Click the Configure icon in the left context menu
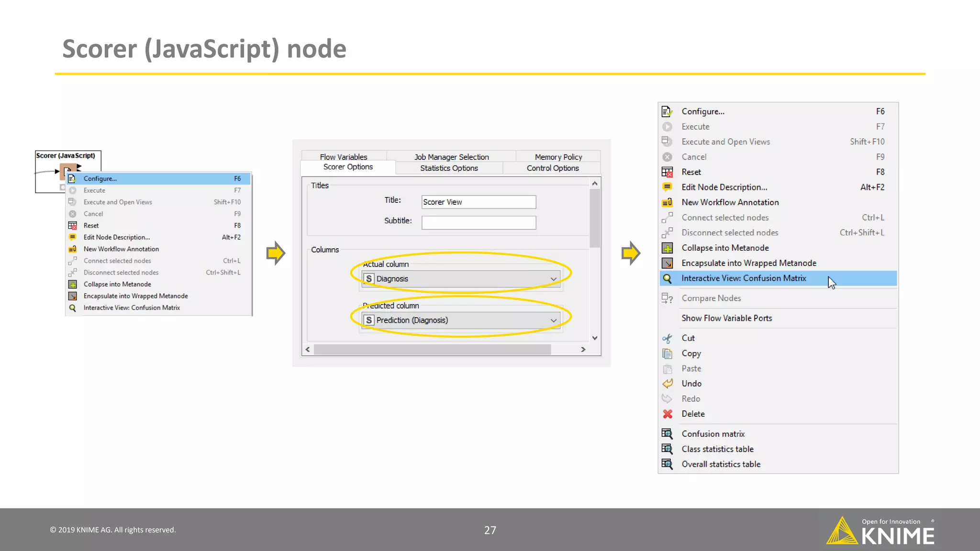Screen dimensions: 980x551 [72, 178]
